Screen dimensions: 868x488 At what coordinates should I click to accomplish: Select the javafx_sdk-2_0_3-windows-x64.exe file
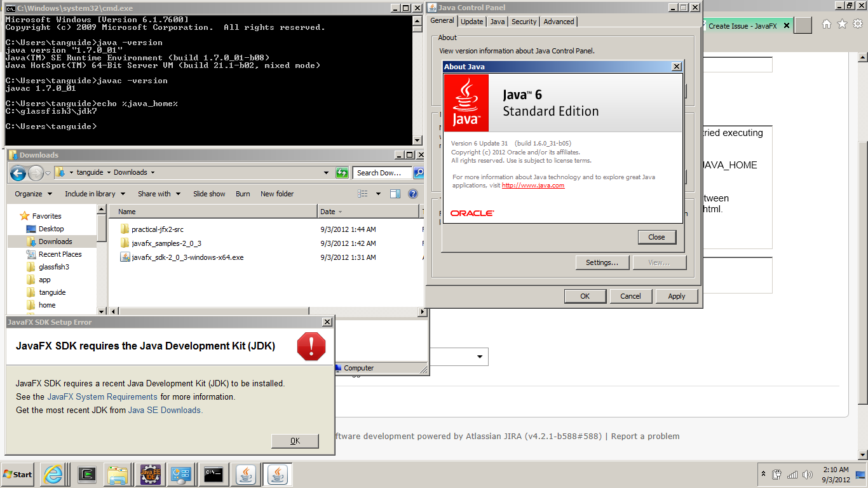[187, 257]
